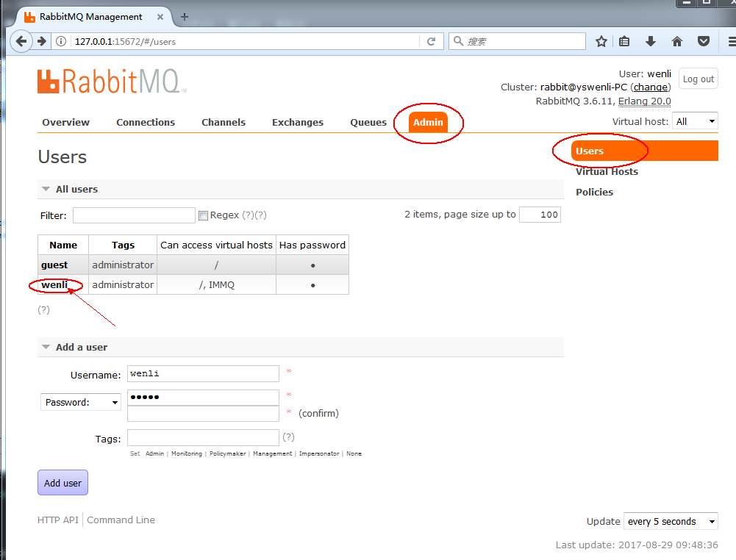
Task: Click the cluster name change link
Action: point(651,87)
